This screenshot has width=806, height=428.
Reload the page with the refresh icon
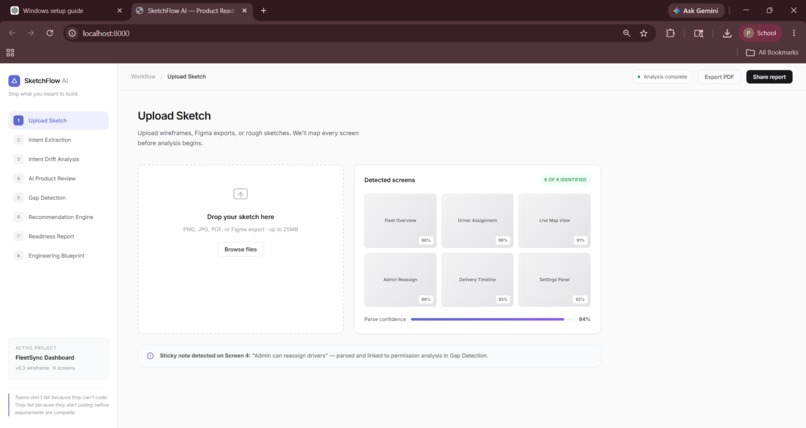(x=50, y=33)
